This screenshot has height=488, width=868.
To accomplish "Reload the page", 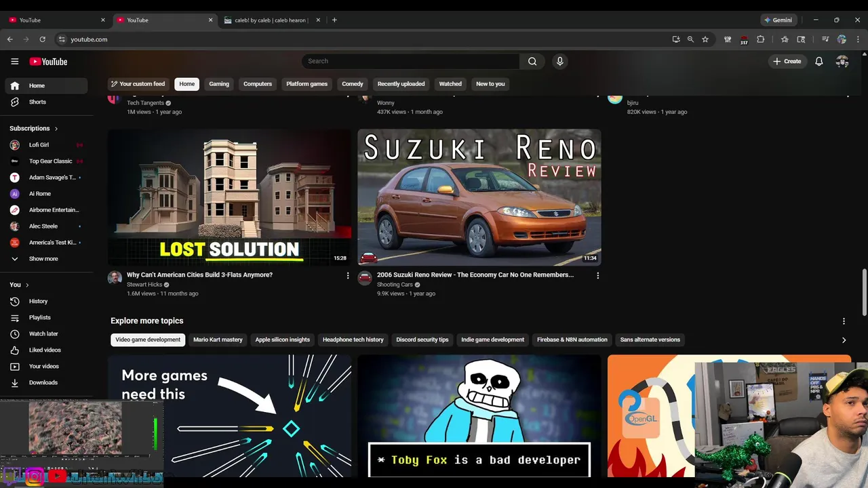I will [42, 39].
